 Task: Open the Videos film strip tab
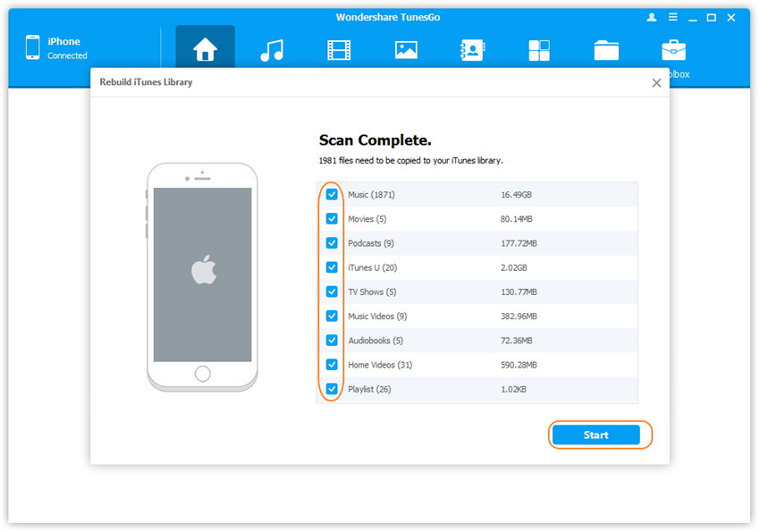point(339,51)
